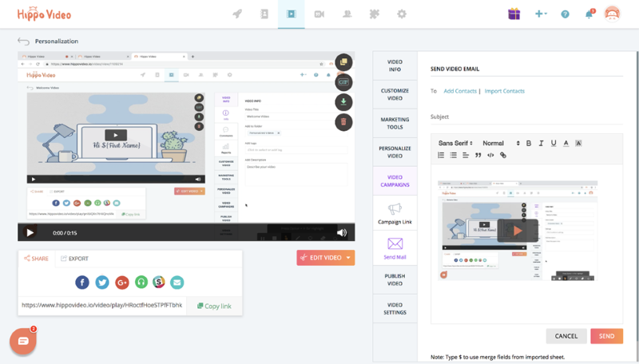Insert a link with the chain icon
639x364 pixels.
coord(503,155)
